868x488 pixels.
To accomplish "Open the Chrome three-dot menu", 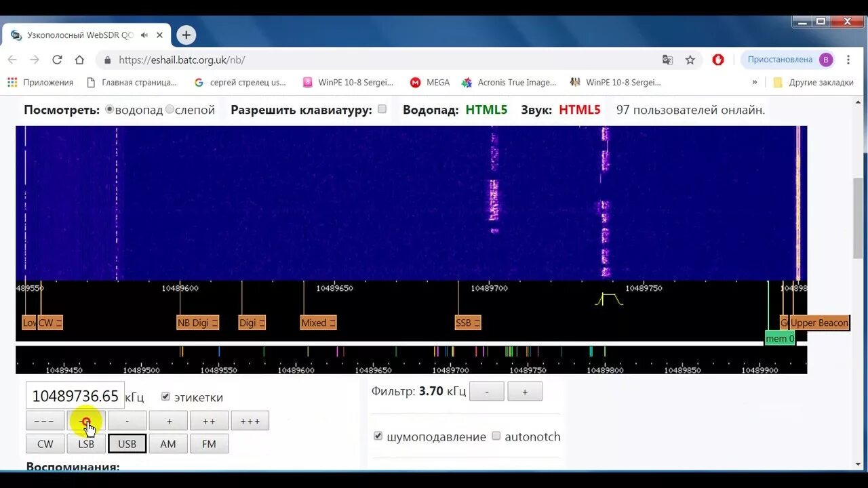I will point(848,60).
